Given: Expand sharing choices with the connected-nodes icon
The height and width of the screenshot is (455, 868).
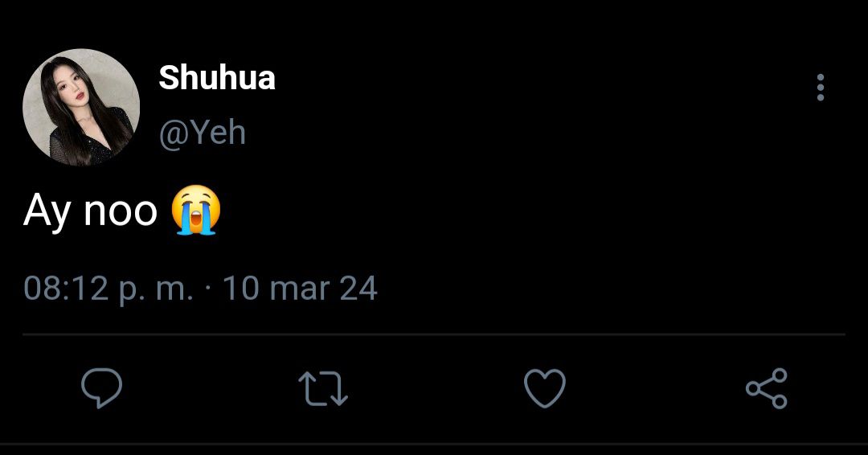Looking at the screenshot, I should [x=766, y=388].
